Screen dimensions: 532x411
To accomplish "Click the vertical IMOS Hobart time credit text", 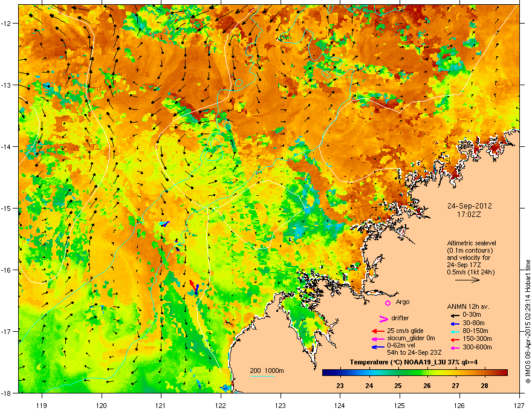I will (x=528, y=322).
